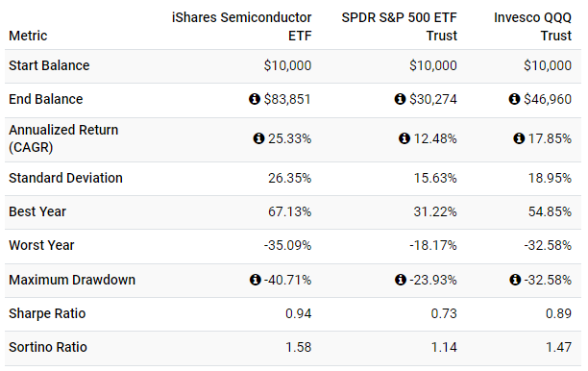The height and width of the screenshot is (371, 588).
Task: Select the Standard Deviation row label
Action: [x=65, y=178]
